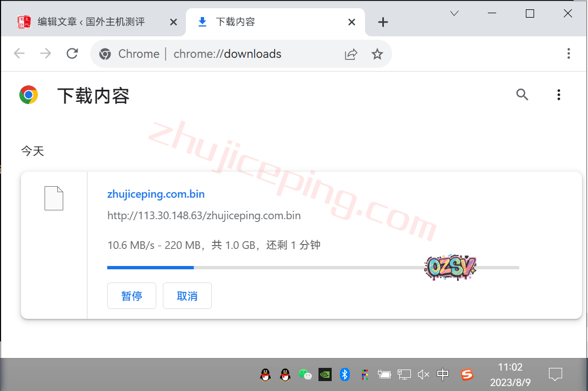
Task: Click the chrome://downloads address bar
Action: (x=227, y=54)
